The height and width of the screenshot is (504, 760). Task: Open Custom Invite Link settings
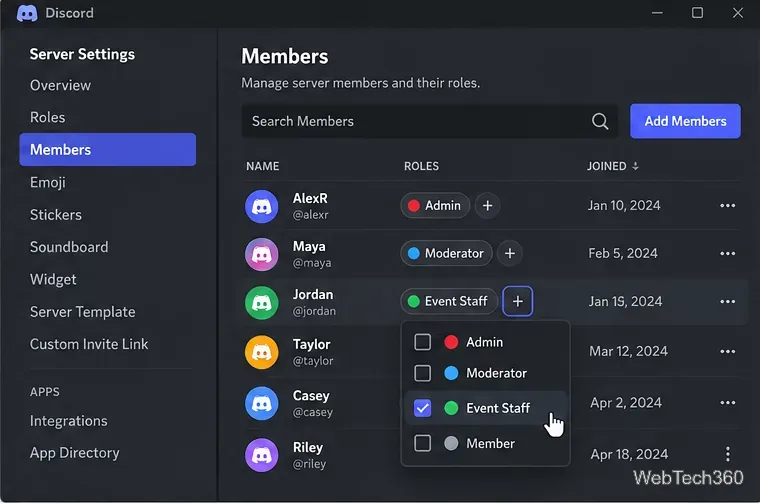(x=89, y=344)
